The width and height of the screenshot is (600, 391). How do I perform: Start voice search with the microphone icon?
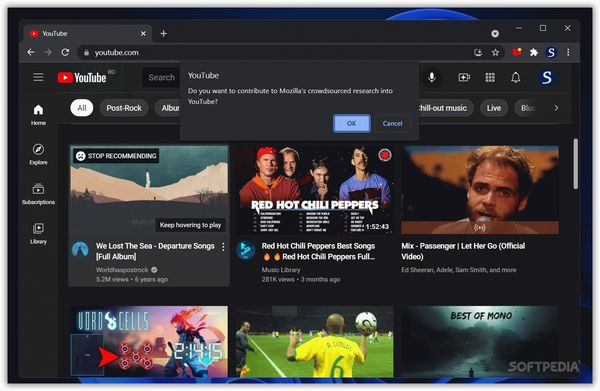tap(432, 78)
